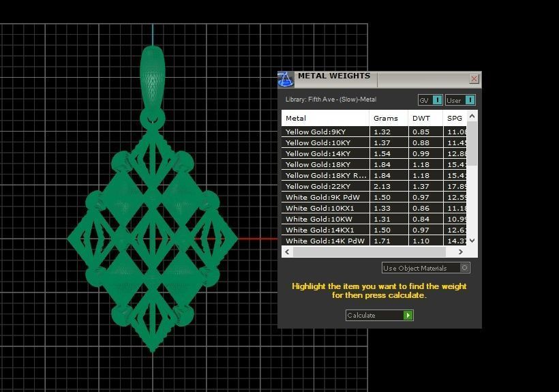Click the horizontal scrollbar thumb
Image resolution: width=559 pixels, height=392 pixels.
[x=369, y=252]
